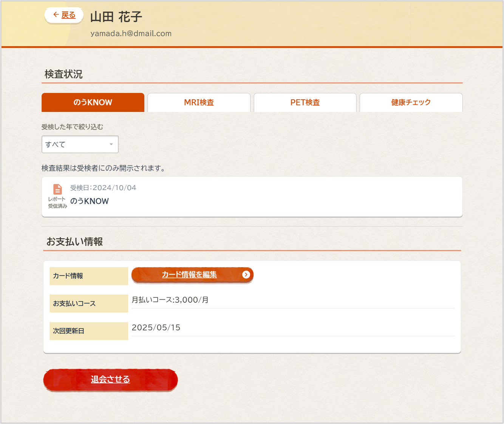Go back via the 戻る link text
This screenshot has width=504, height=424.
click(x=68, y=15)
